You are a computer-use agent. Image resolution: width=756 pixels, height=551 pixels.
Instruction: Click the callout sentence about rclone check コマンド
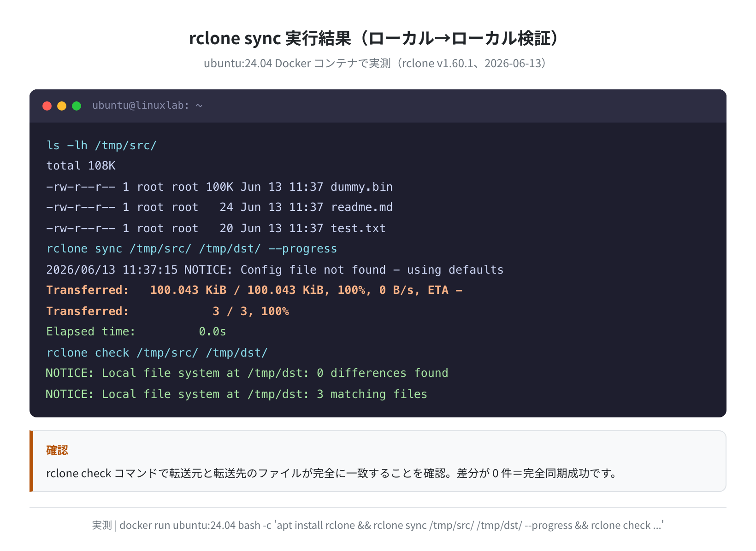[x=332, y=473]
